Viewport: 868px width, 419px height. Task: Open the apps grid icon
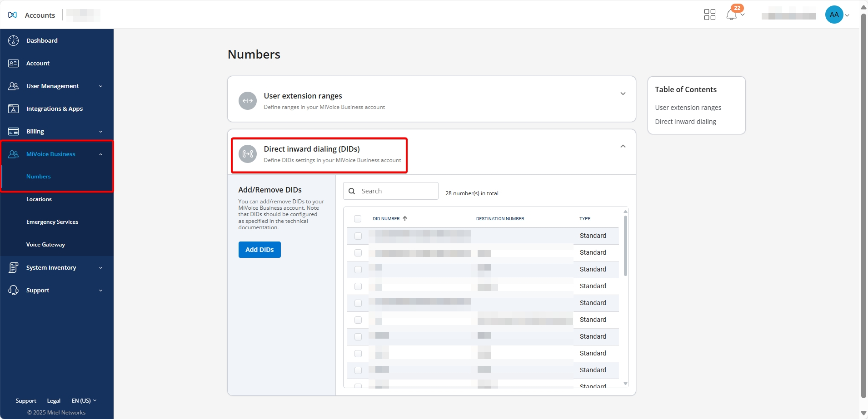coord(709,15)
